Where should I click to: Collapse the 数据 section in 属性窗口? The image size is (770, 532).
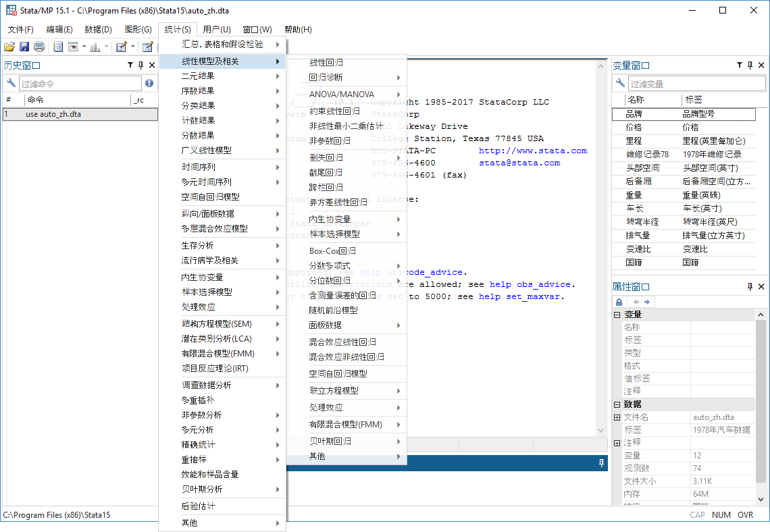pos(617,404)
